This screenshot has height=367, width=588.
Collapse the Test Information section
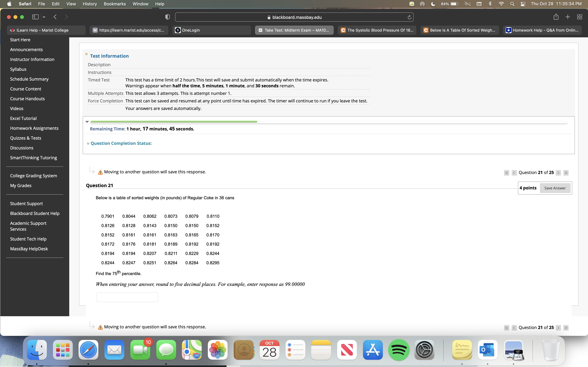pos(86,54)
